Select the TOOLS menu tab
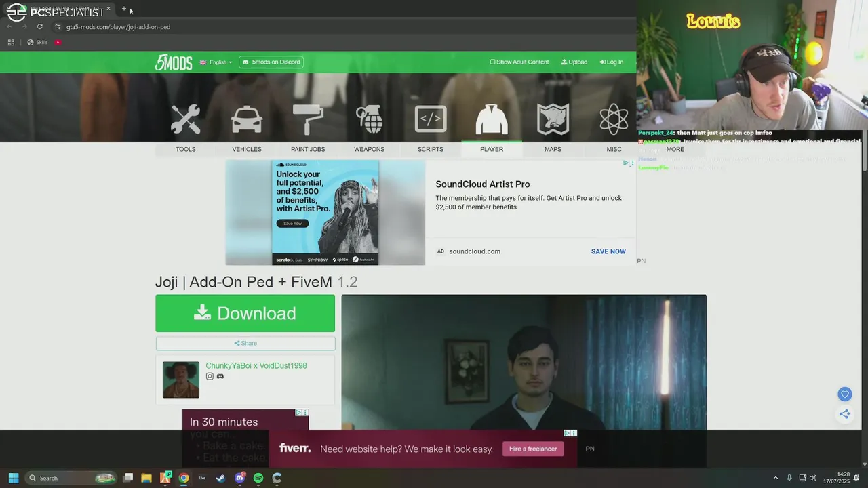The width and height of the screenshot is (868, 488). click(x=185, y=149)
